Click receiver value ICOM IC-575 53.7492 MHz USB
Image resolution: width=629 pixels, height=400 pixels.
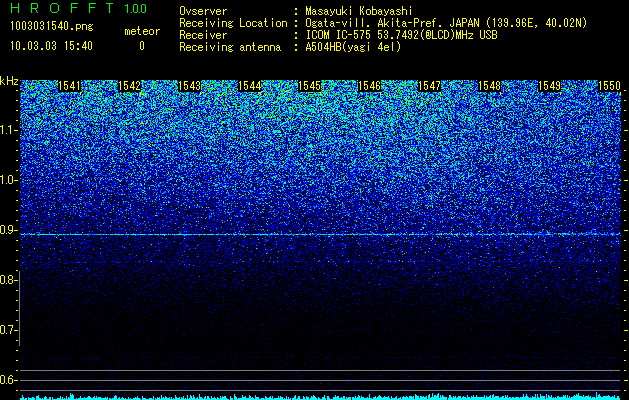tap(401, 35)
